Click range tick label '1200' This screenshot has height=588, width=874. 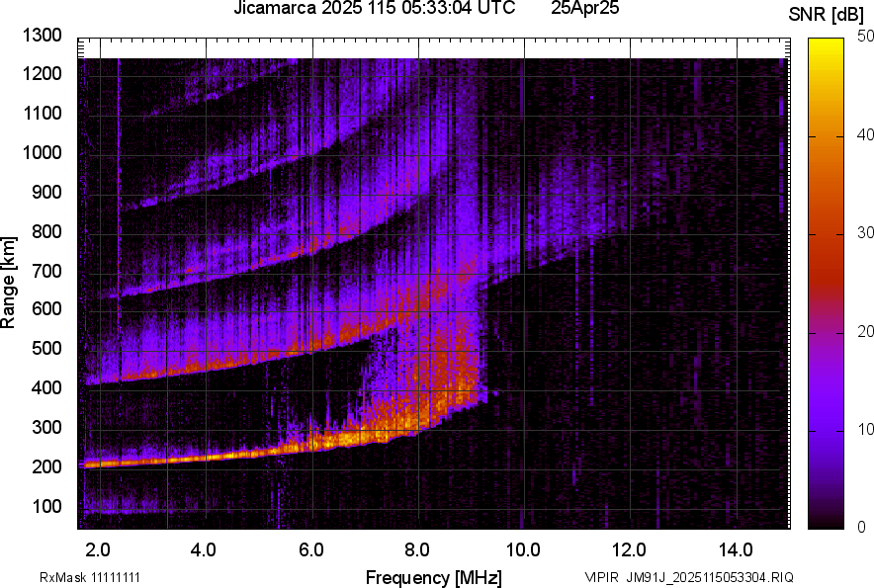[42, 73]
